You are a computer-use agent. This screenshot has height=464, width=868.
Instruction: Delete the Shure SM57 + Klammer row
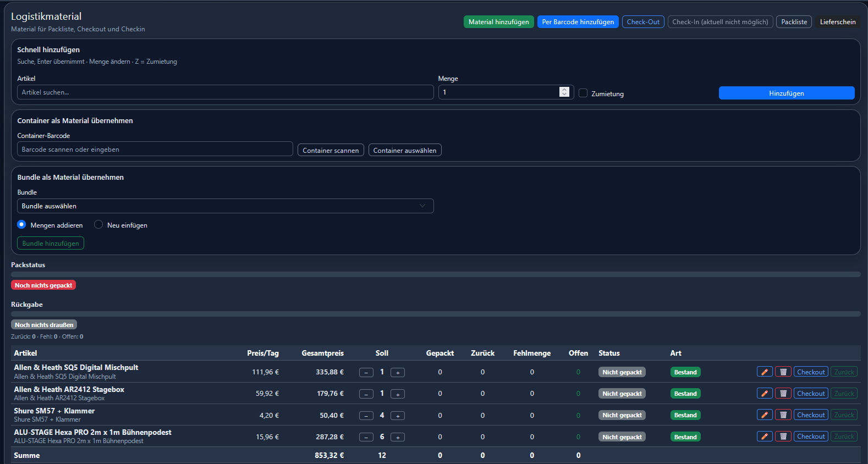[783, 415]
